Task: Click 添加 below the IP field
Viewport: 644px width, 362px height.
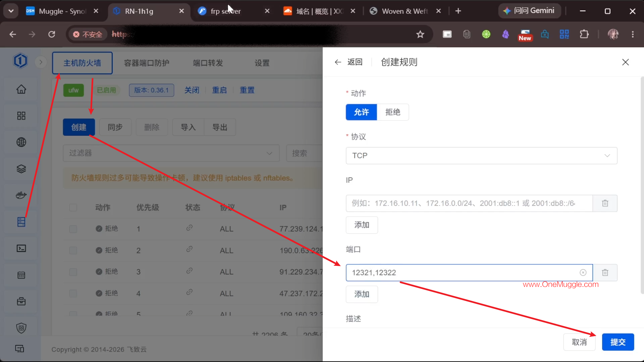Action: 362,225
